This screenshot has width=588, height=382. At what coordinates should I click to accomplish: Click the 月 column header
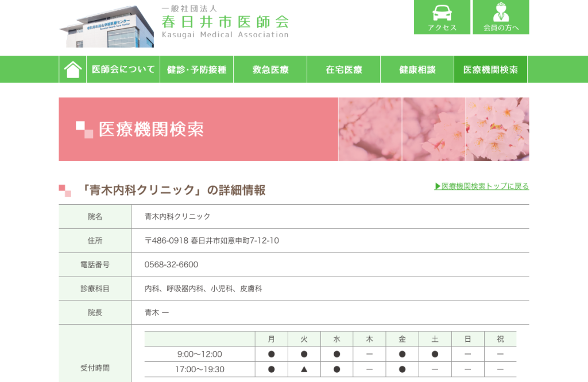point(272,339)
